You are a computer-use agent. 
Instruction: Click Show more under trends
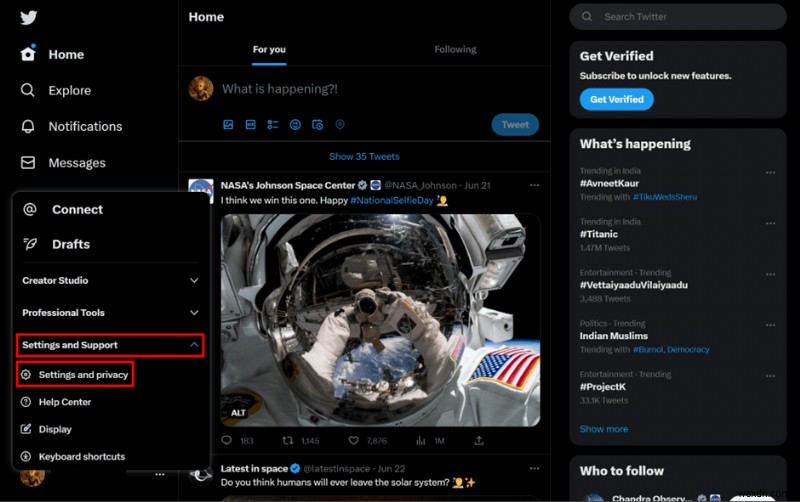[x=604, y=429]
